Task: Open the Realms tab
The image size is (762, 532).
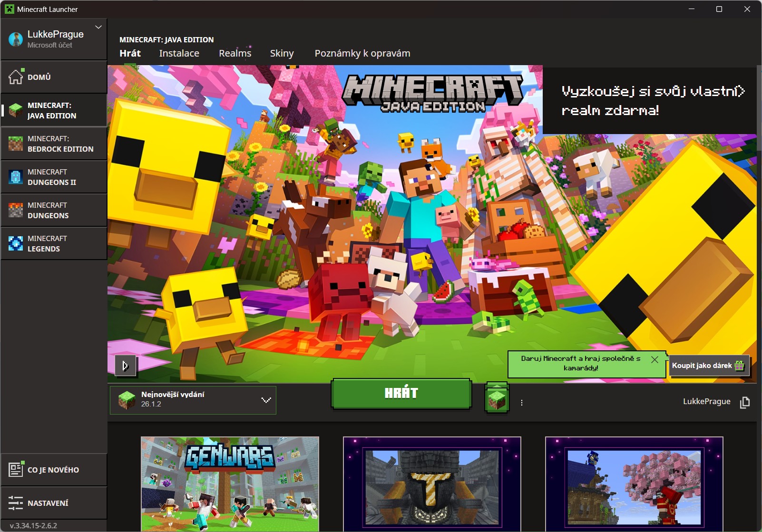Action: pyautogui.click(x=235, y=53)
